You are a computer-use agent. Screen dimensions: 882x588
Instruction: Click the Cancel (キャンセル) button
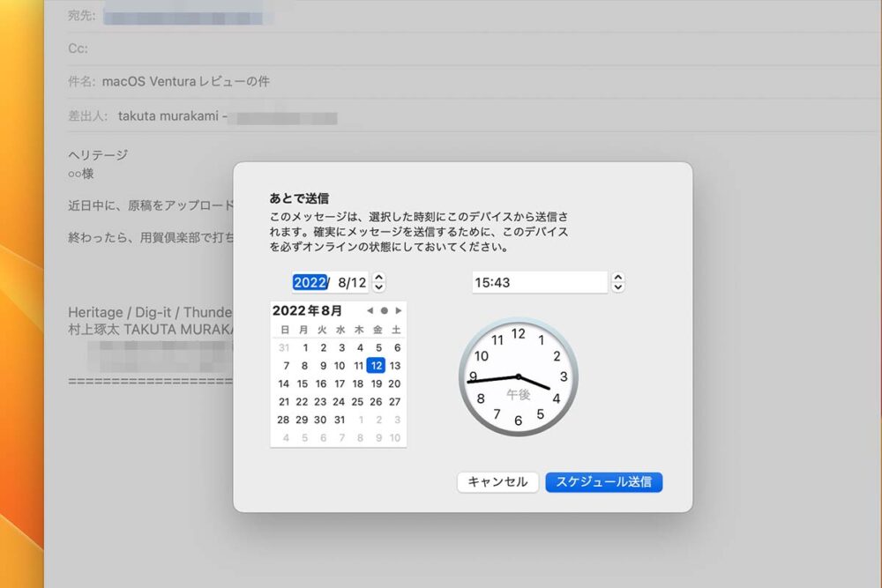click(x=497, y=482)
